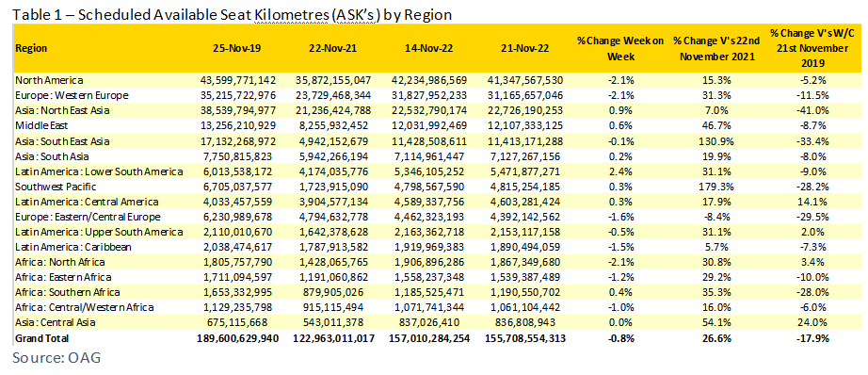The width and height of the screenshot is (868, 375).
Task: Click % Change V's 22nd November 2021 header
Action: 715,48
